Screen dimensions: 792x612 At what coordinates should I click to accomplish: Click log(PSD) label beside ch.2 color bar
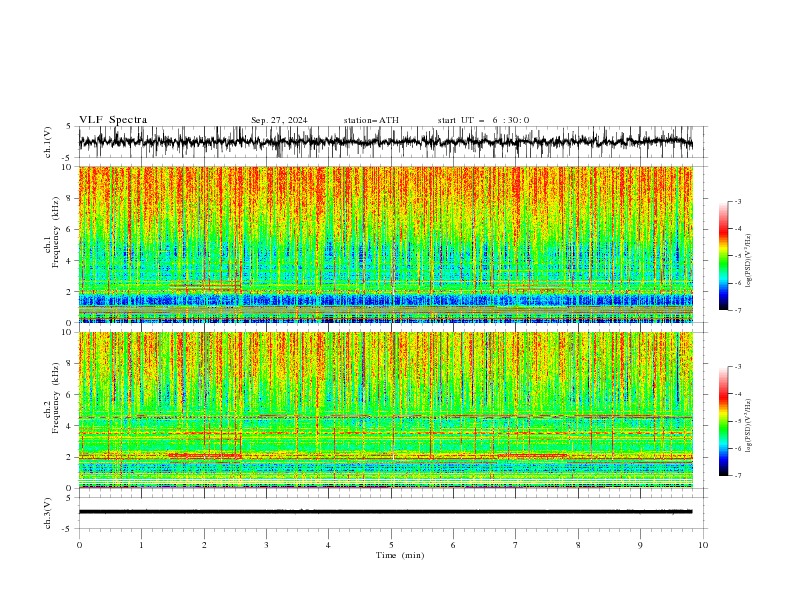(749, 426)
